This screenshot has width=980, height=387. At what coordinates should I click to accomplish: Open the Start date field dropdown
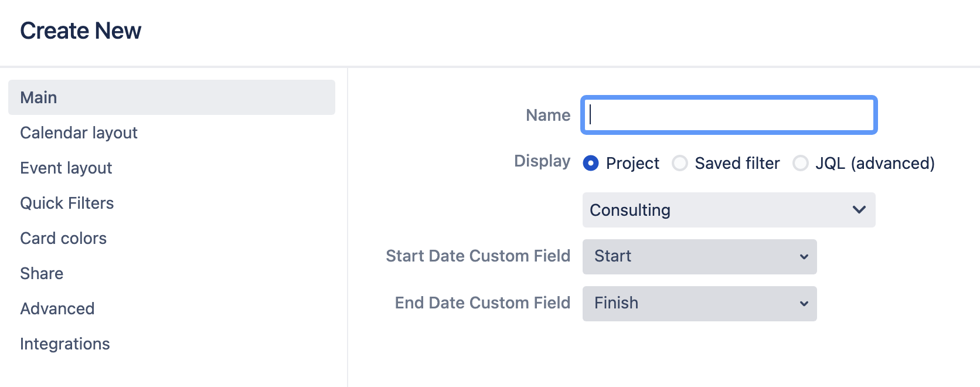[x=699, y=256]
